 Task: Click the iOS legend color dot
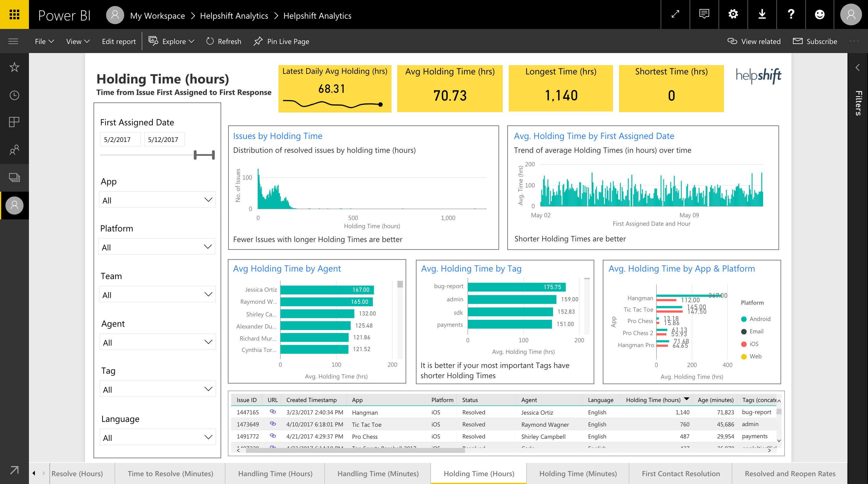(744, 344)
